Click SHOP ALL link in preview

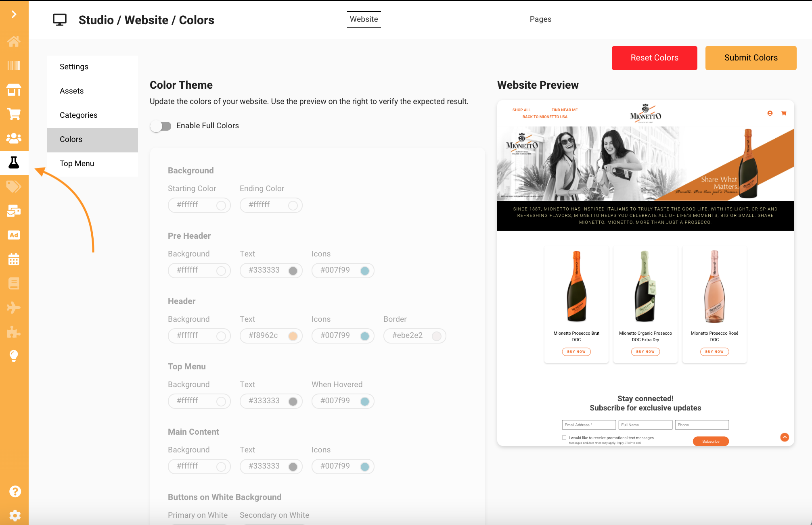pos(521,110)
